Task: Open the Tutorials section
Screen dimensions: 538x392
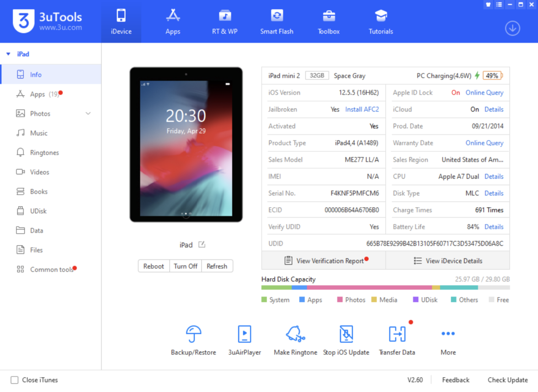Action: pos(380,22)
